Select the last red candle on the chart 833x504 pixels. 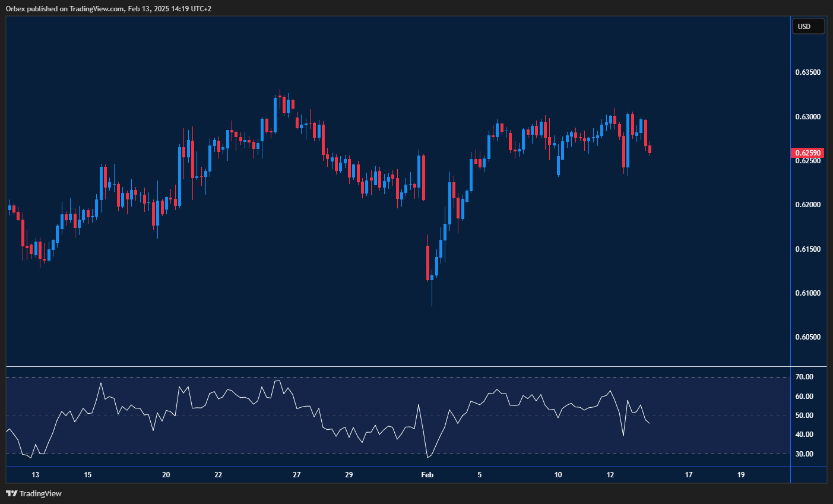650,149
